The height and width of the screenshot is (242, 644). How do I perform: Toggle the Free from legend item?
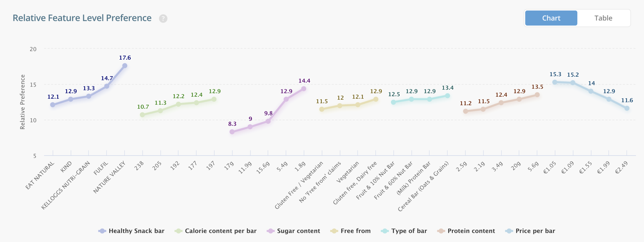(x=350, y=231)
